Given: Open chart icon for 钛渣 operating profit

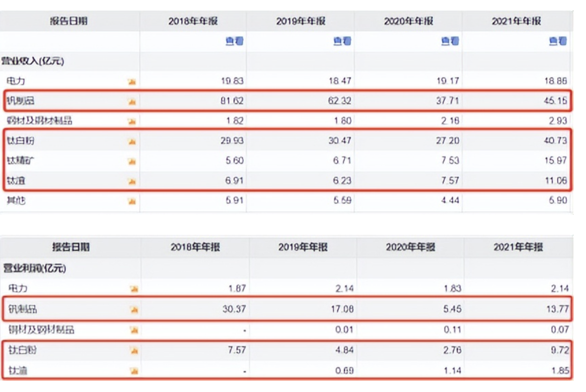Looking at the screenshot, I should click(134, 371).
